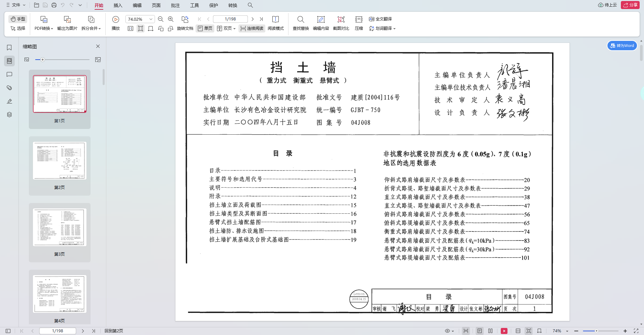Click 输出为图片 export as image
This screenshot has height=335, width=644.
67,23
